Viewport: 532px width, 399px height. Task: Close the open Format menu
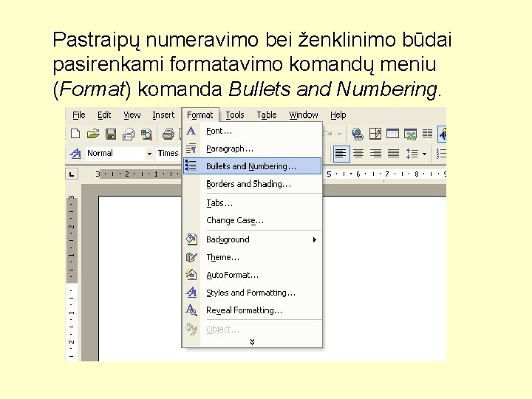coord(200,115)
